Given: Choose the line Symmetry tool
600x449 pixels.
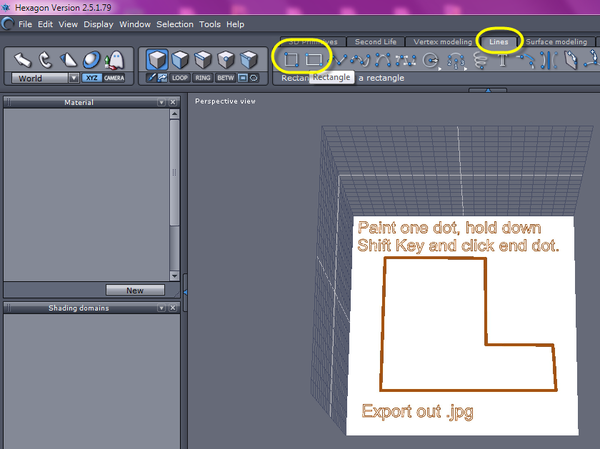Looking at the screenshot, I should [548, 60].
